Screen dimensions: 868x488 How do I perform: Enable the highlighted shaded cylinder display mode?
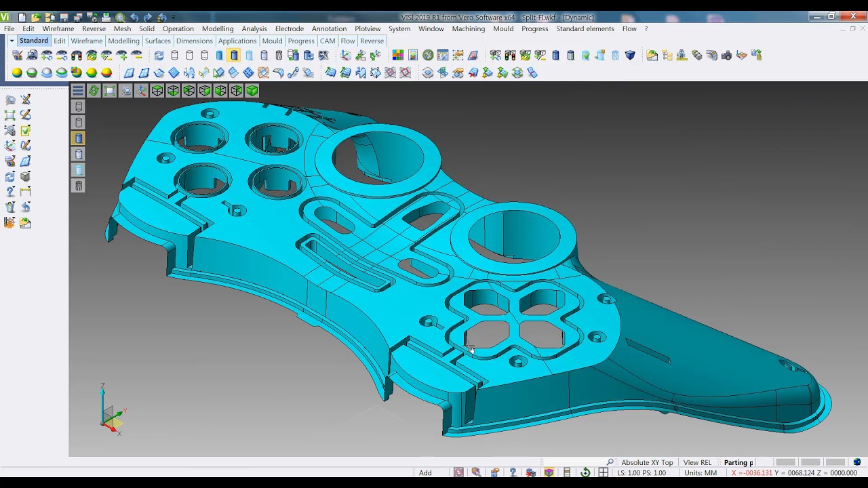(x=234, y=56)
